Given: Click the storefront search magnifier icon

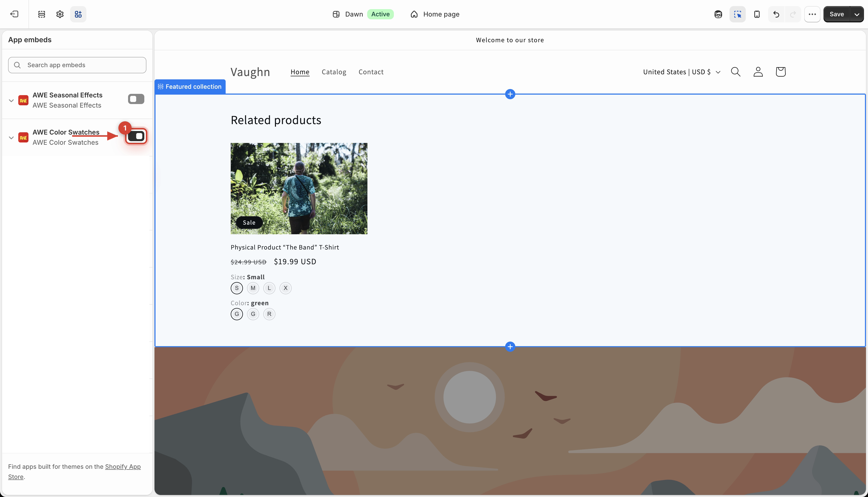Looking at the screenshot, I should [x=735, y=72].
